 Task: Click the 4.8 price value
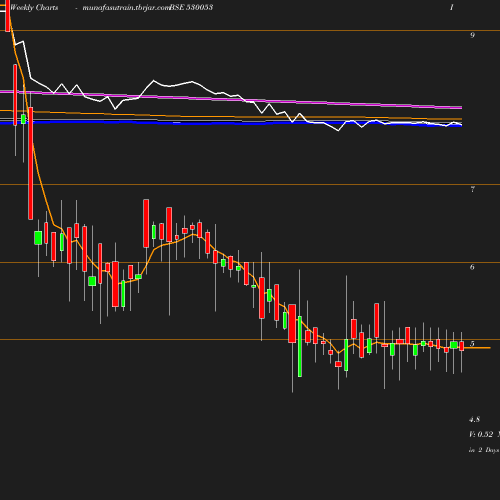tap(475, 419)
